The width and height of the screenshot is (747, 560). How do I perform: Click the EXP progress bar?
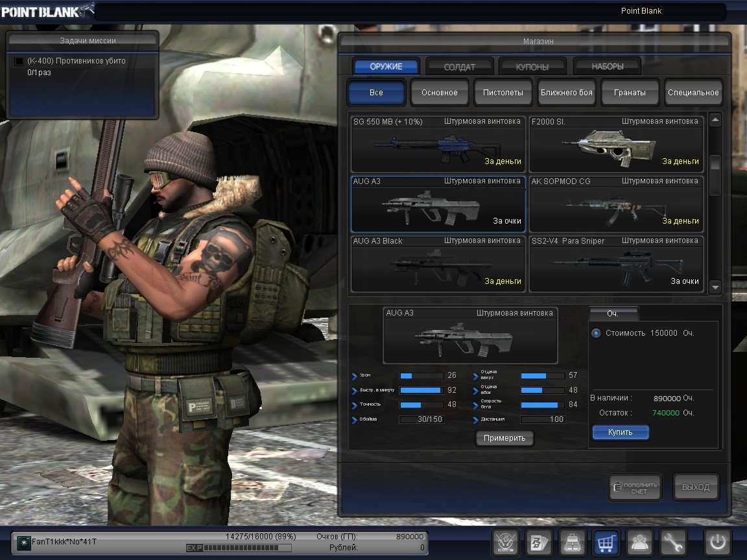(248, 548)
